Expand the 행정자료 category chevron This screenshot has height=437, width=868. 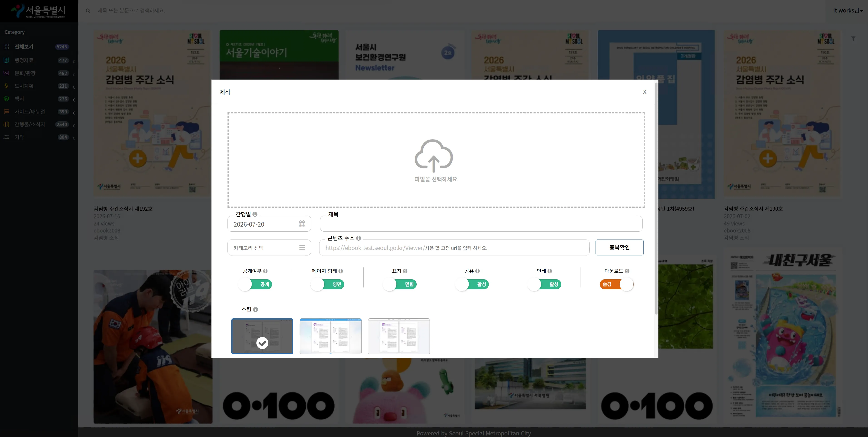point(74,61)
